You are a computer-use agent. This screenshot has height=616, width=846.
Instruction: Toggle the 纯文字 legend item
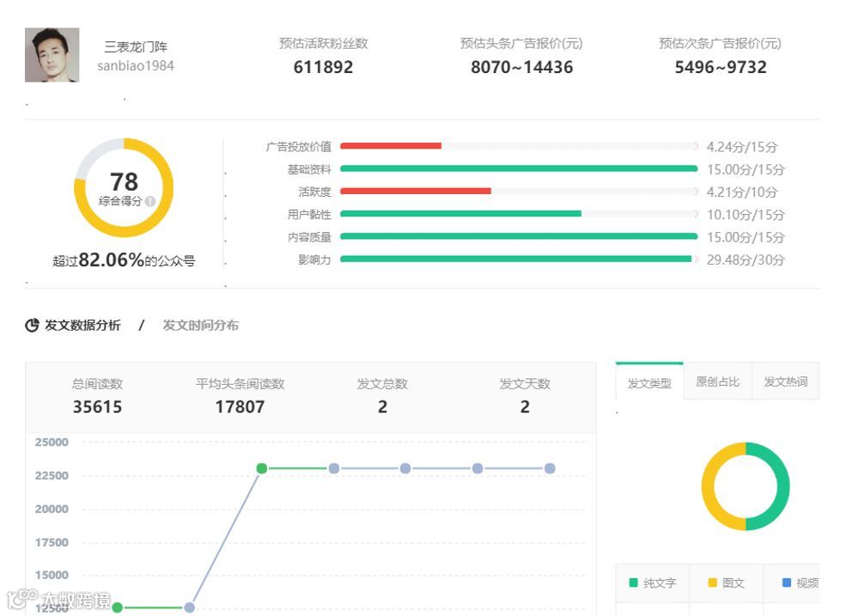coord(652,583)
